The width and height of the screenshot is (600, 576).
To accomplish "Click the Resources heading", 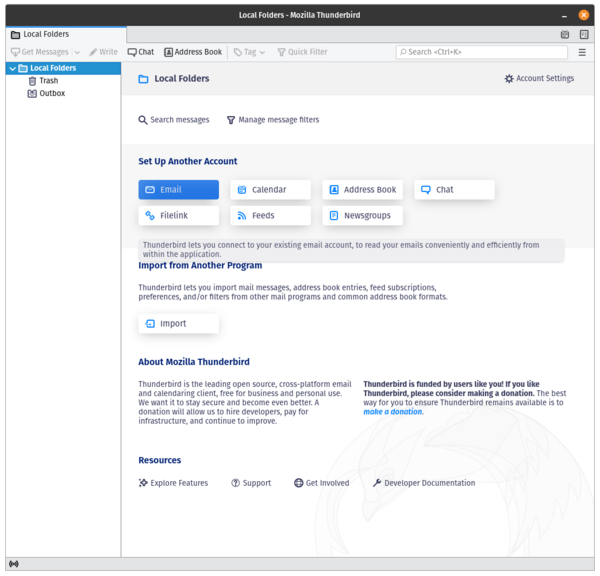I will point(160,460).
